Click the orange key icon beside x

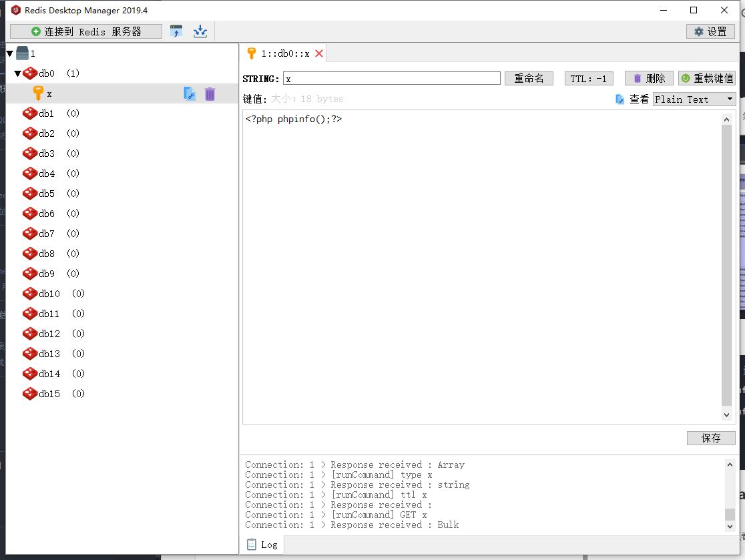tap(38, 93)
